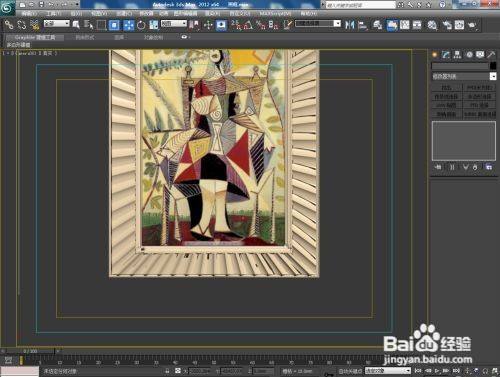This screenshot has height=377, width=500.
Task: Switch to the Modify command panel tab
Action: point(446,55)
